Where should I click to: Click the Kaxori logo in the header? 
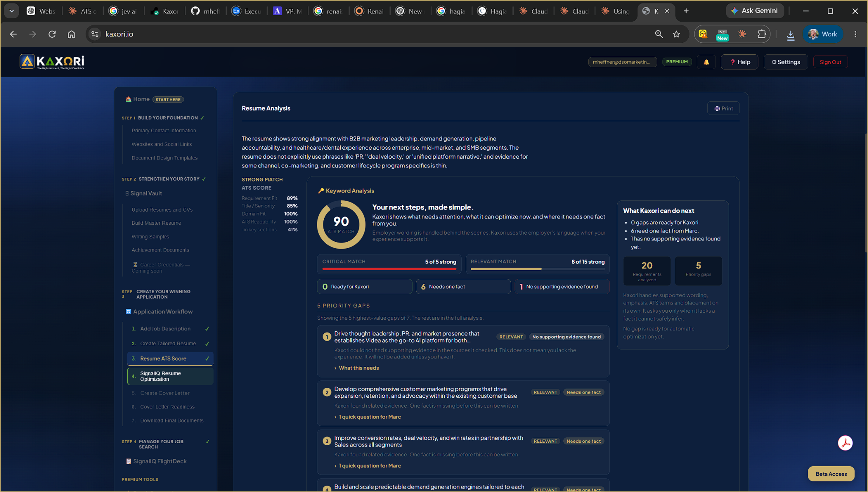coord(52,62)
